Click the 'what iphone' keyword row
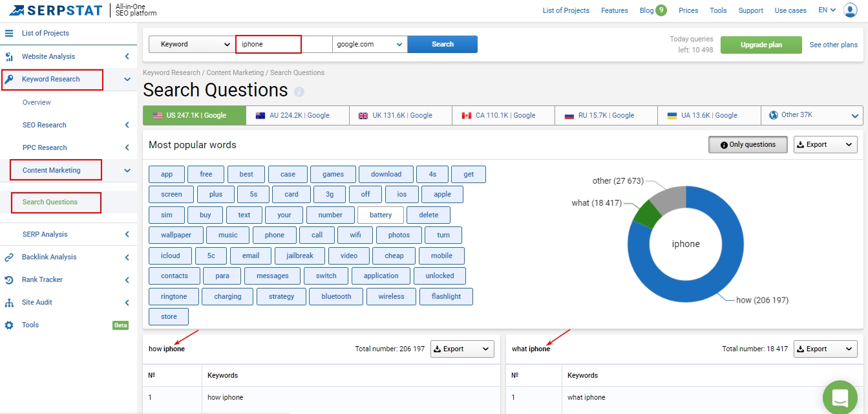 [x=684, y=397]
